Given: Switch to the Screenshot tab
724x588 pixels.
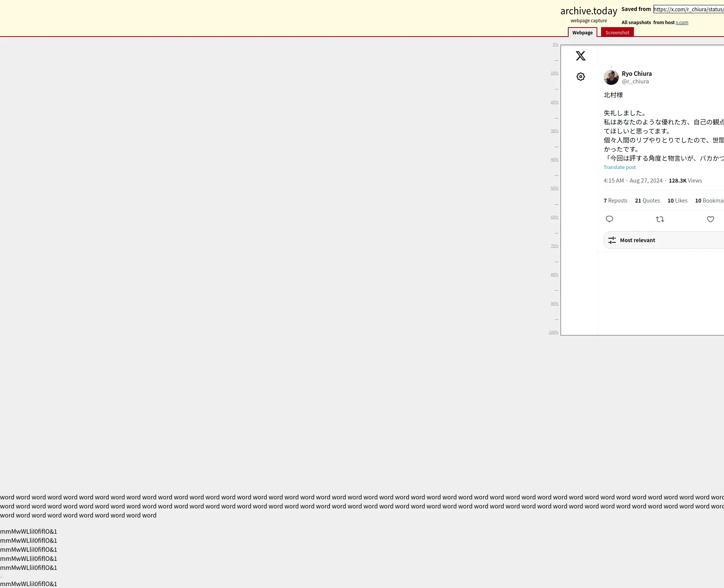Looking at the screenshot, I should (x=617, y=32).
